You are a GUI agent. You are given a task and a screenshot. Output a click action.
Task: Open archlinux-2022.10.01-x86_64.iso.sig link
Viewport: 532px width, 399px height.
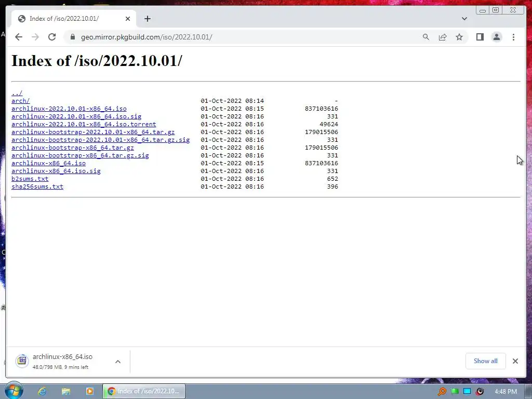pyautogui.click(x=76, y=116)
